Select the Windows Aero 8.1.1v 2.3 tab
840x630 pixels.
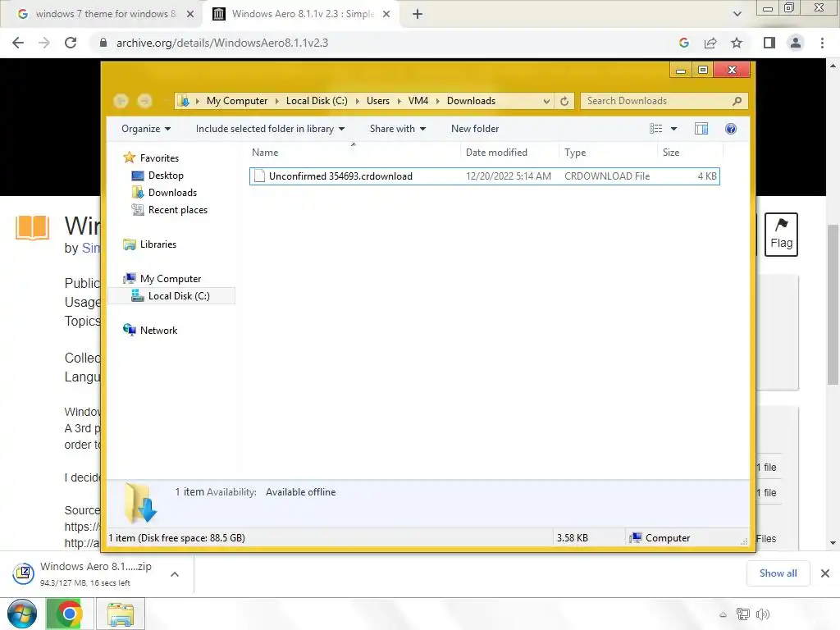[303, 14]
